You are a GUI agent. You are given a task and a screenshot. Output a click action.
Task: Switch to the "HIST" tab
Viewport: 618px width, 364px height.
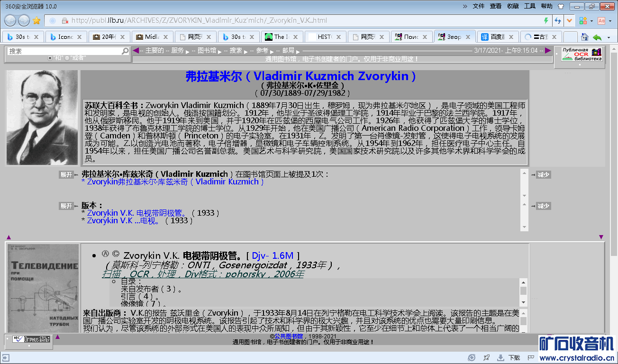(x=325, y=37)
